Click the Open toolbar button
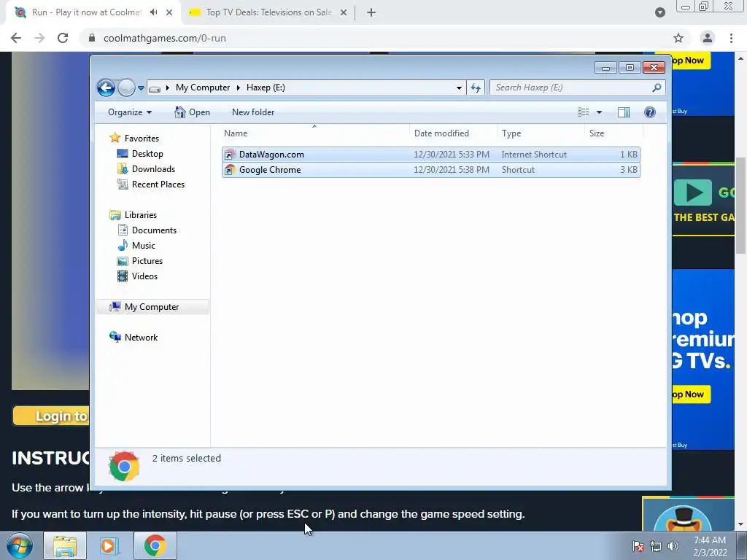 (193, 112)
